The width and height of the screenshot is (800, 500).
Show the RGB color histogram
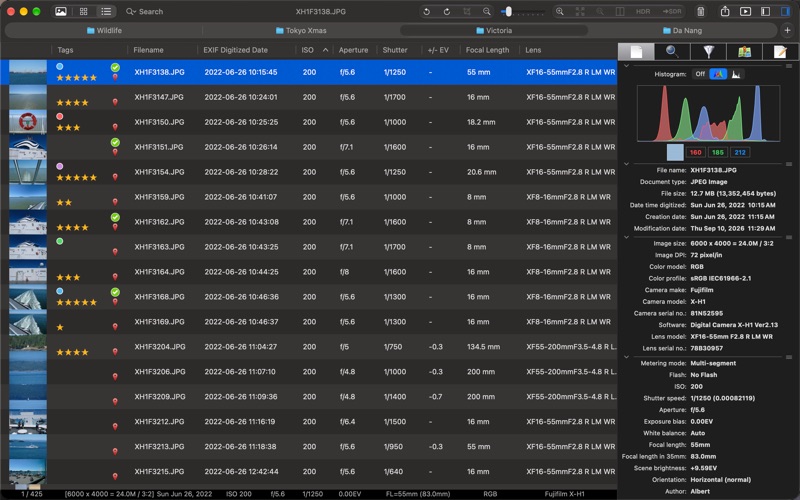pos(718,74)
